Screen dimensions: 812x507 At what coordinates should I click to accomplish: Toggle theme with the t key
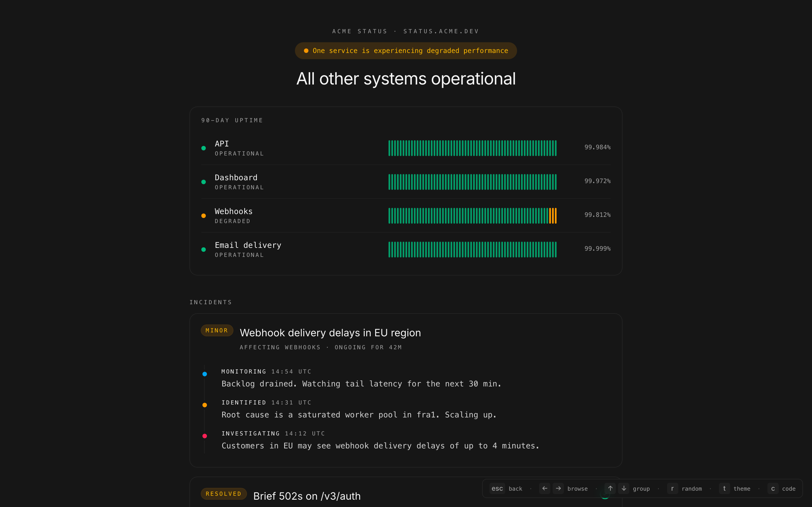tap(724, 489)
